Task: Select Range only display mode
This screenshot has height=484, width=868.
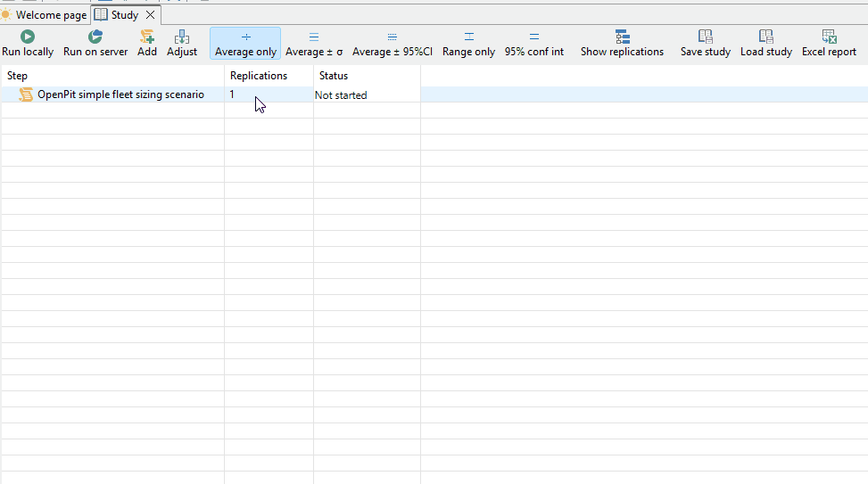Action: pyautogui.click(x=468, y=43)
